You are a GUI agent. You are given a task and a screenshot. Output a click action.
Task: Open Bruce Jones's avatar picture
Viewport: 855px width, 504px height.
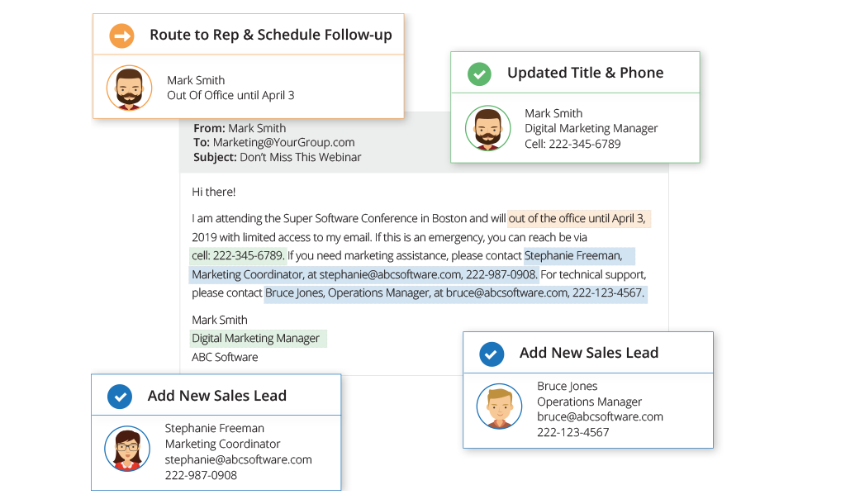[499, 406]
